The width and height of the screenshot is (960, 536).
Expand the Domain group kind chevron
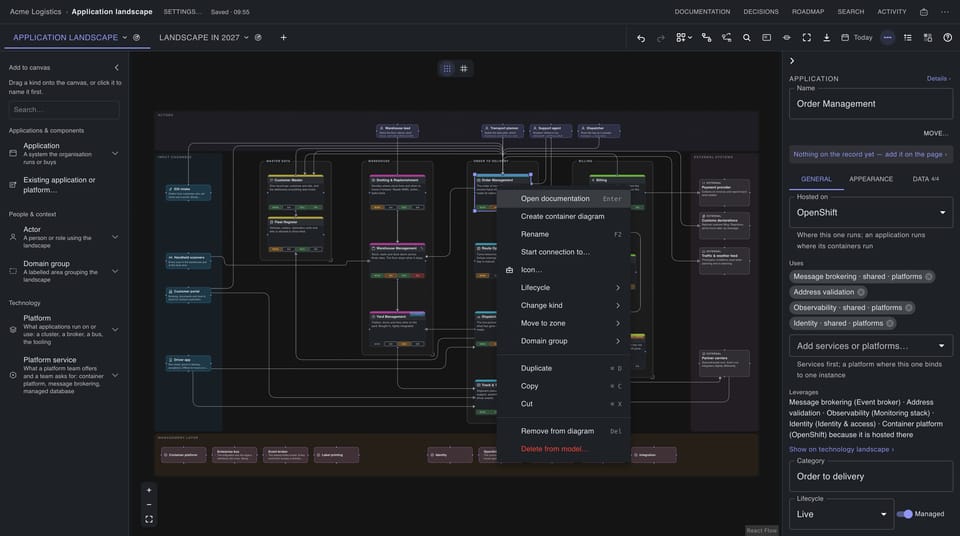(x=115, y=271)
